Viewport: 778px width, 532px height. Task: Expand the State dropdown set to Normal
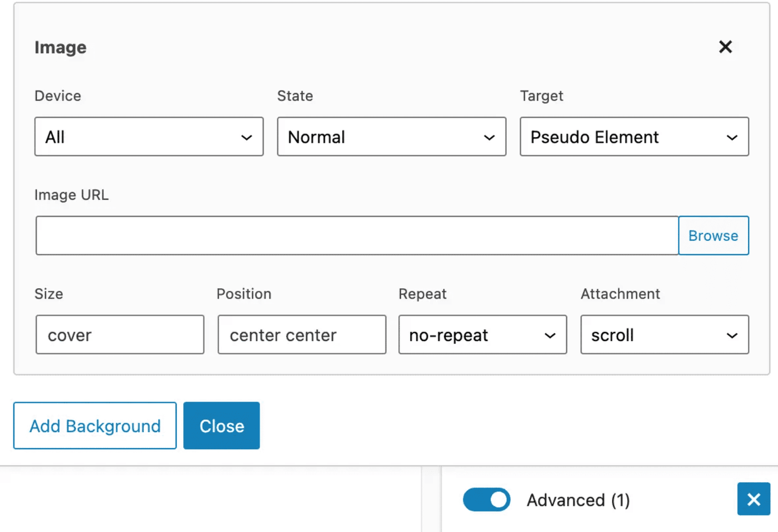(x=391, y=137)
